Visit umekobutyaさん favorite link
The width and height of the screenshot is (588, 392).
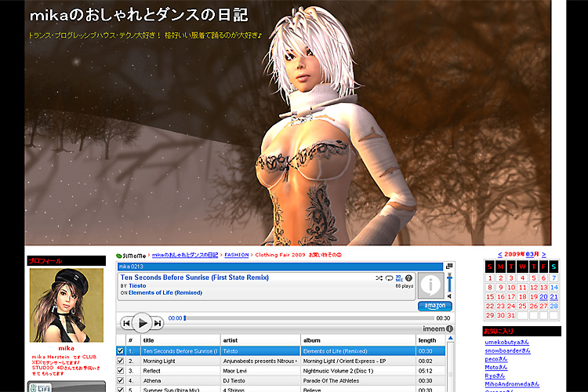point(507,342)
